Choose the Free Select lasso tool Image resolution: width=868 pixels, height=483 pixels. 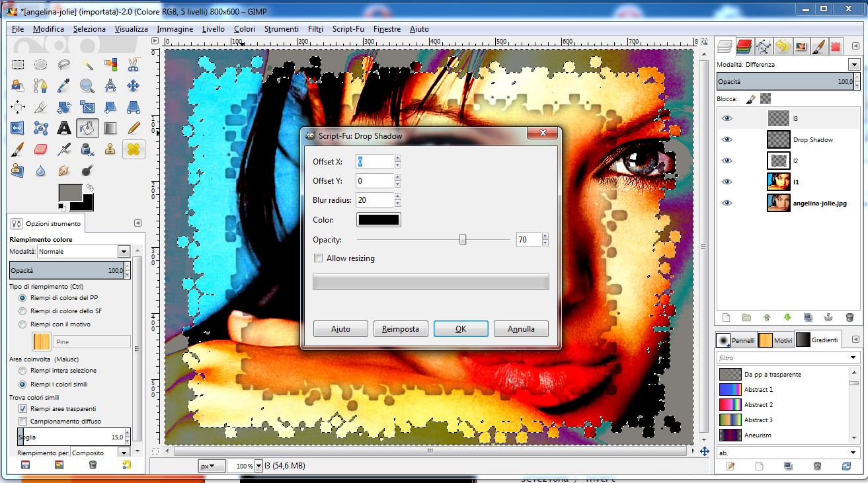[64, 64]
